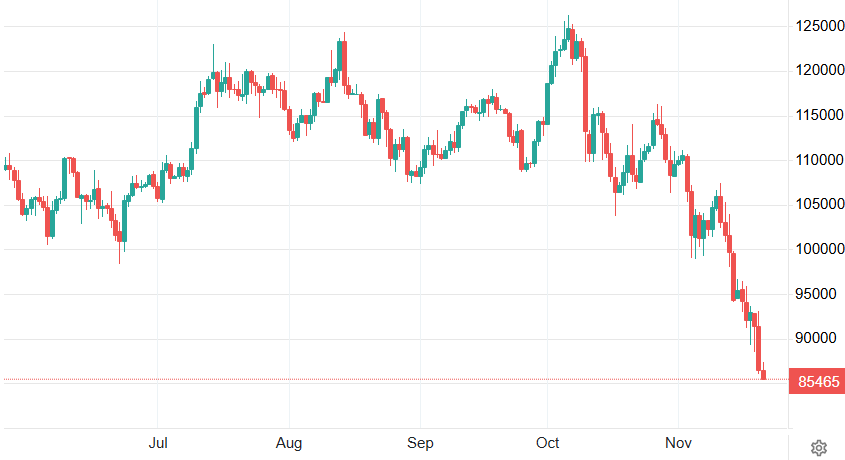Screen dimensions: 845x460
Task: Select the latest red candle in November
Action: coord(764,374)
